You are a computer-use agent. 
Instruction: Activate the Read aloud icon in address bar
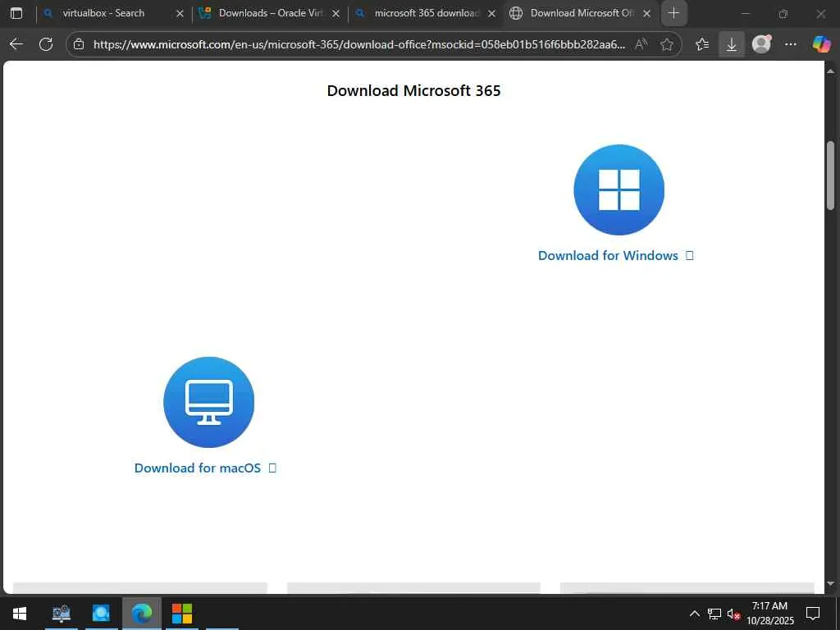coord(641,44)
